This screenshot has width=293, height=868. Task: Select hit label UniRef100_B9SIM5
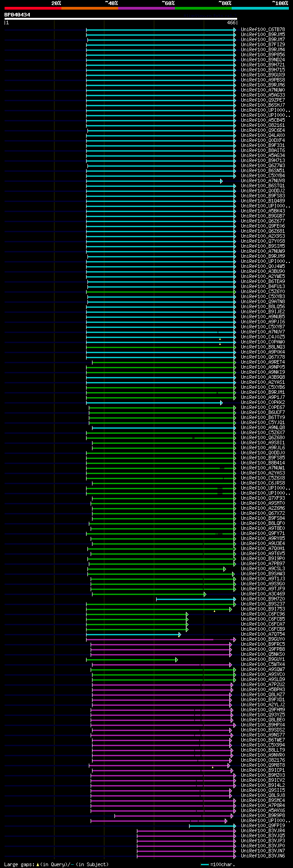tap(263, 246)
